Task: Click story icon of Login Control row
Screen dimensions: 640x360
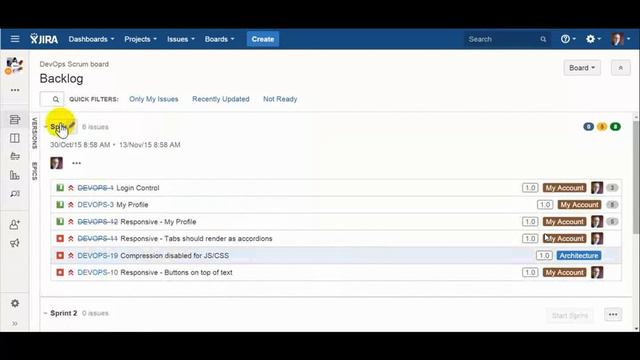Action: (x=60, y=188)
